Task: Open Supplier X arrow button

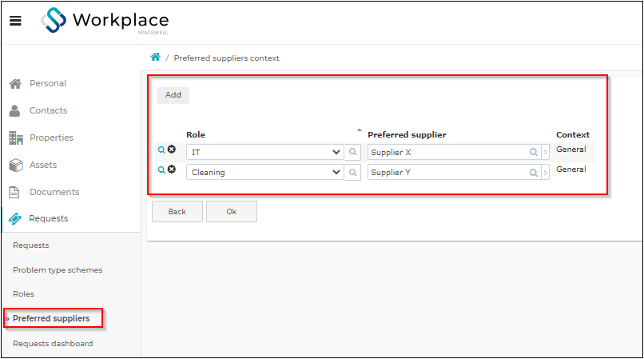Action: (x=546, y=152)
